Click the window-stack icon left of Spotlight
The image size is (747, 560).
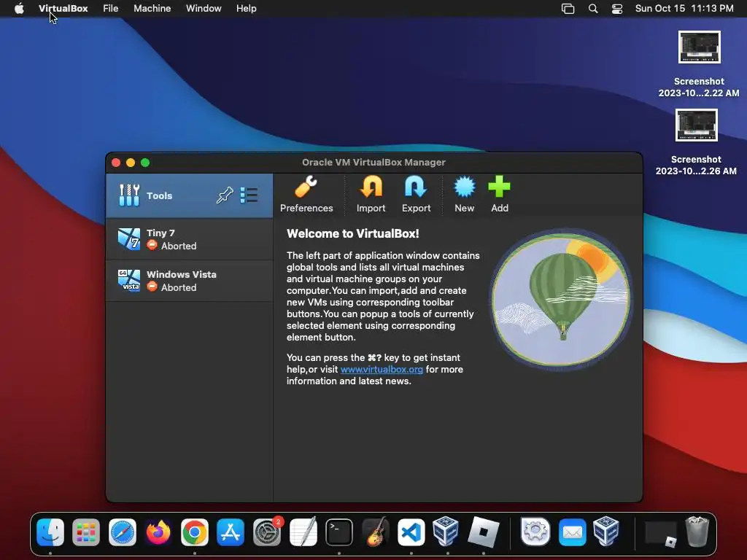(568, 9)
